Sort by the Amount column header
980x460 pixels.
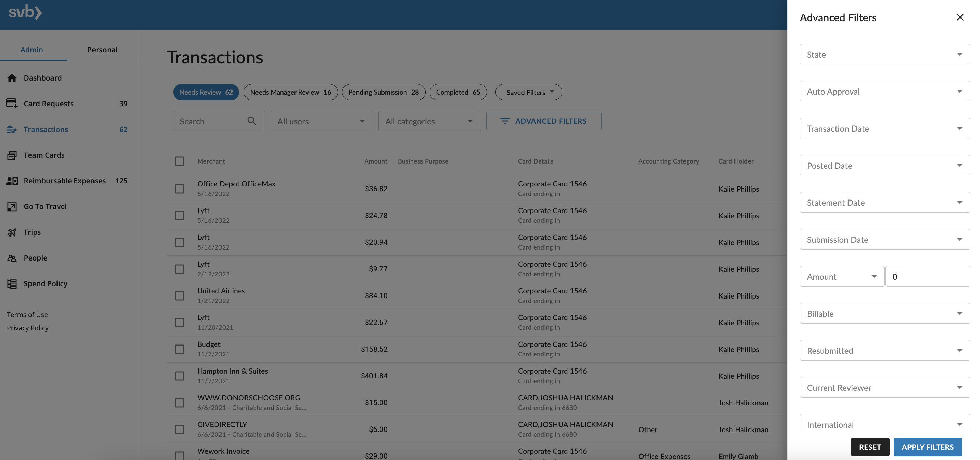[376, 161]
